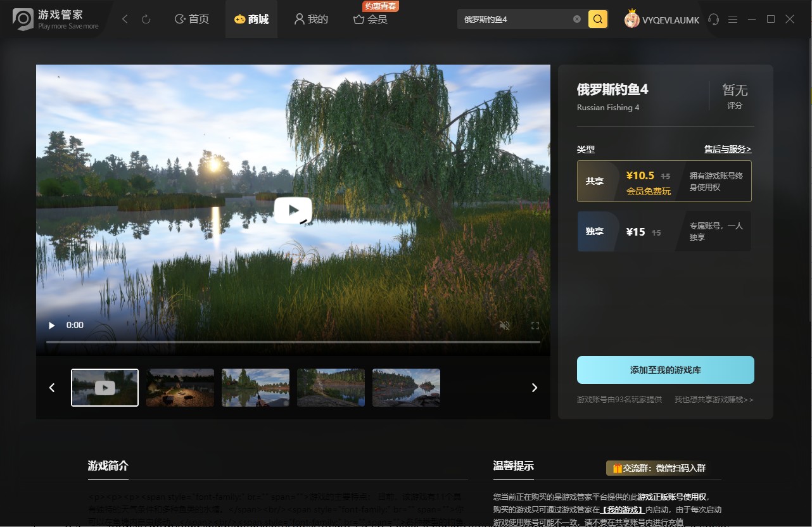Select the campfire night screenshot thumbnail
The image size is (812, 527).
pyautogui.click(x=181, y=388)
